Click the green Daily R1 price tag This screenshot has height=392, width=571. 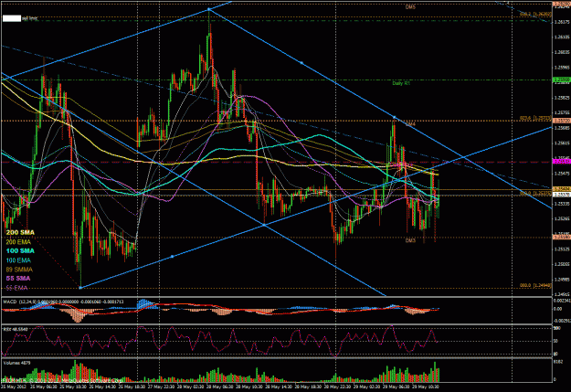(x=562, y=79)
